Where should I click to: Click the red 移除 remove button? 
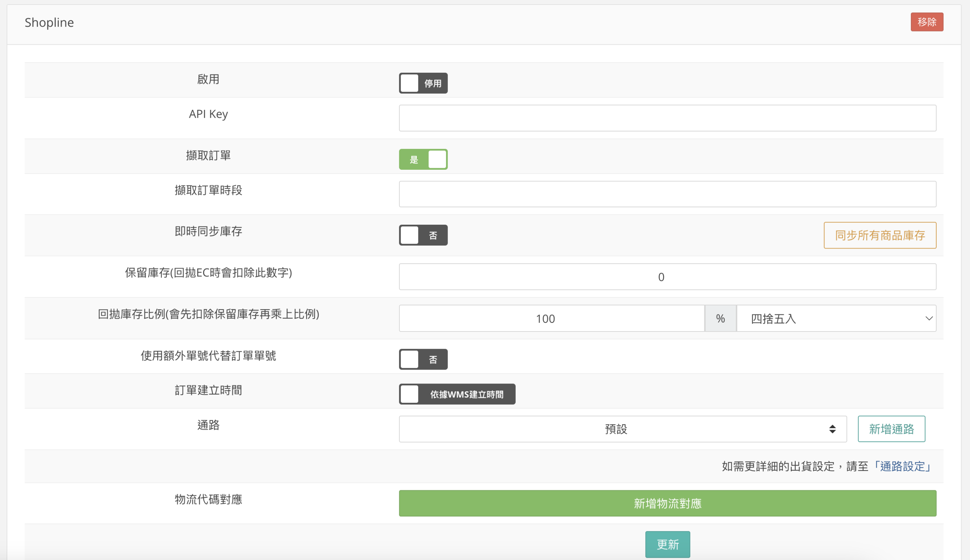click(926, 22)
